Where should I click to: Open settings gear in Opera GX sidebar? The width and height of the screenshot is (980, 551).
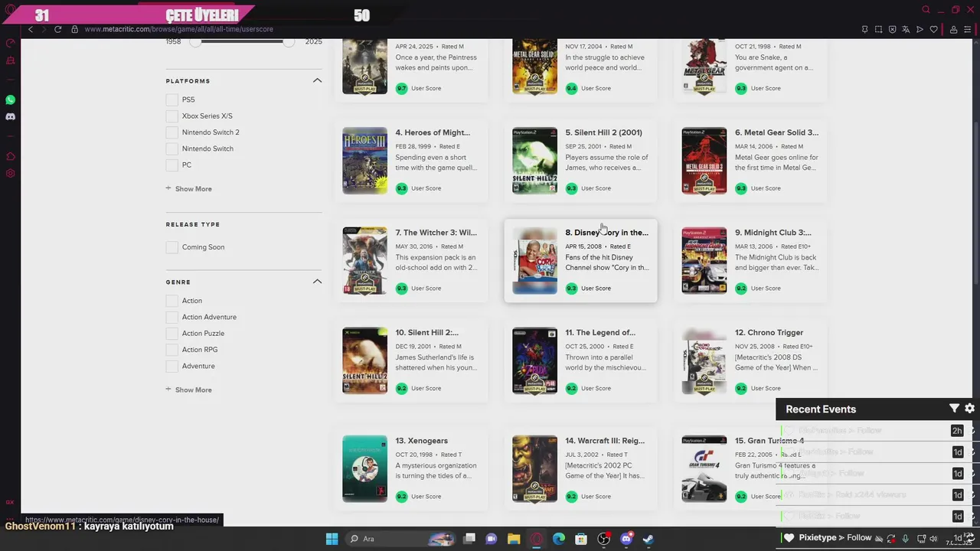10,174
